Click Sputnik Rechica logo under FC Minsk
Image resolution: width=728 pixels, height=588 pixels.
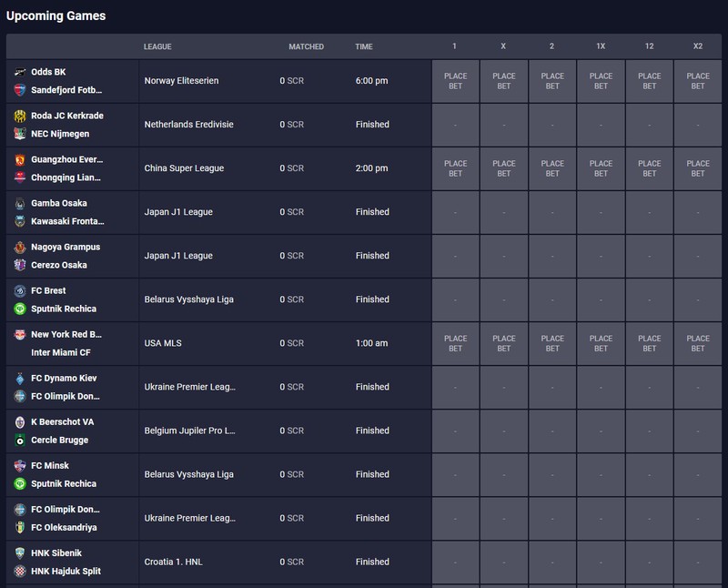click(20, 484)
